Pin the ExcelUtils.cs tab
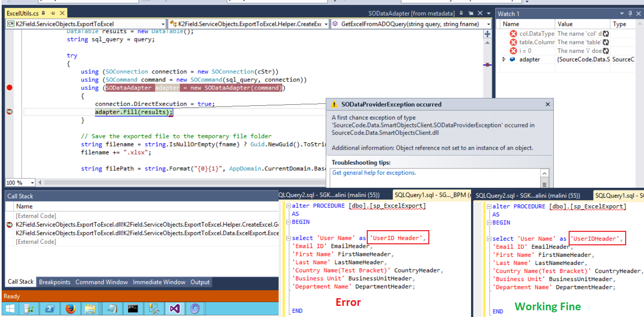This screenshot has width=644, height=317. point(53,13)
